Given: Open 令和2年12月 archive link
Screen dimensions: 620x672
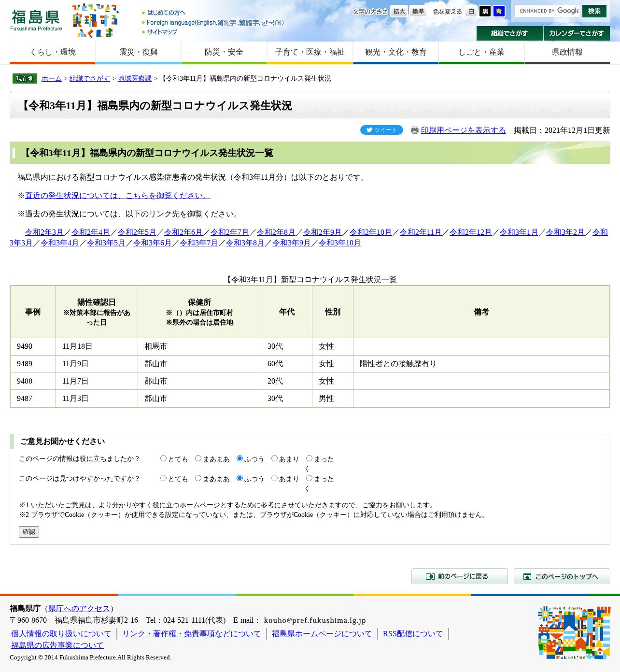Looking at the screenshot, I should click(x=471, y=232).
